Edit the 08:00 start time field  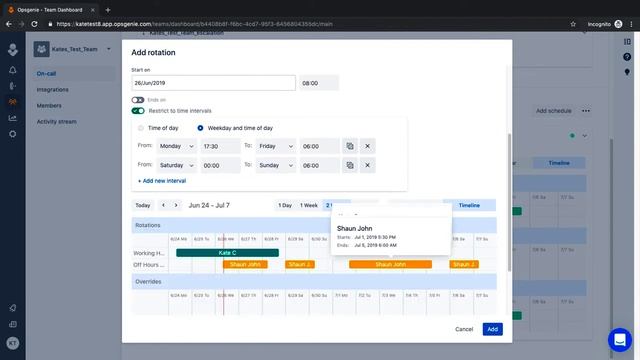click(319, 83)
